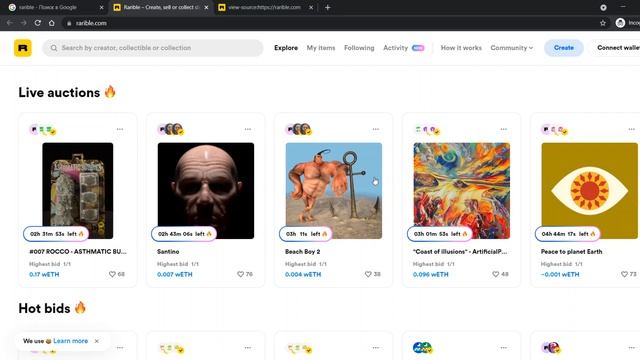Go to the browser home icon
The width and height of the screenshot is (640, 360).
[51, 23]
